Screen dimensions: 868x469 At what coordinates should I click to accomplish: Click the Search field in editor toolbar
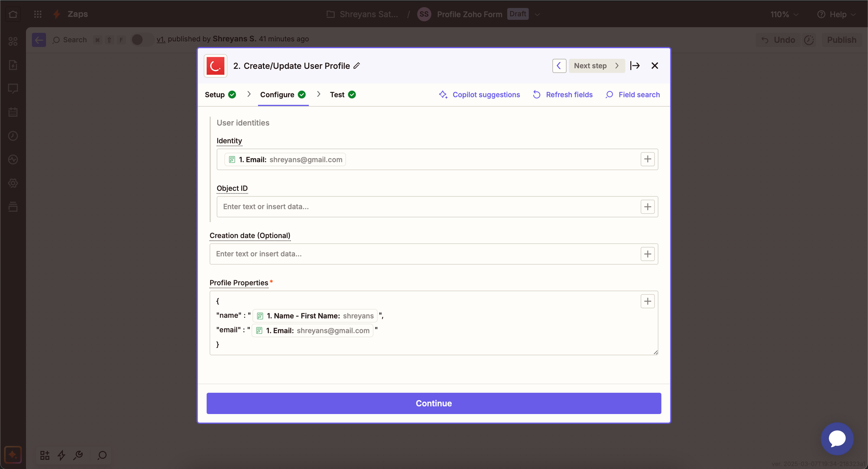[x=70, y=40]
